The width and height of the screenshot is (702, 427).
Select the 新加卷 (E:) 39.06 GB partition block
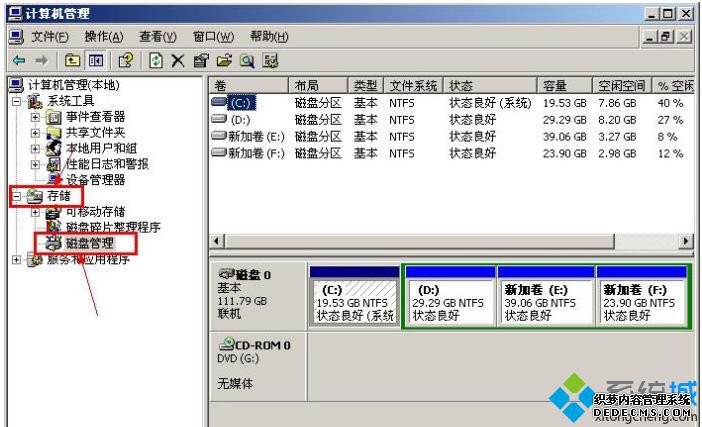pos(546,297)
